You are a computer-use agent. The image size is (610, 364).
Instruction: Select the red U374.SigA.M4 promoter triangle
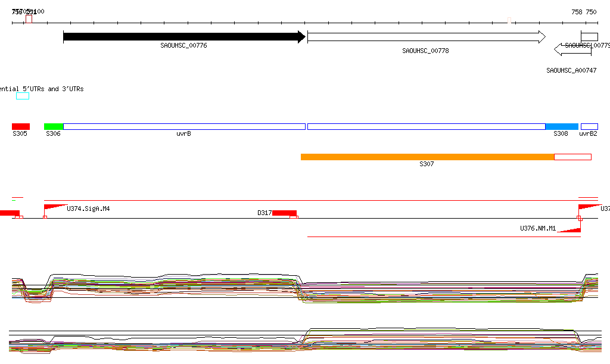pos(55,207)
